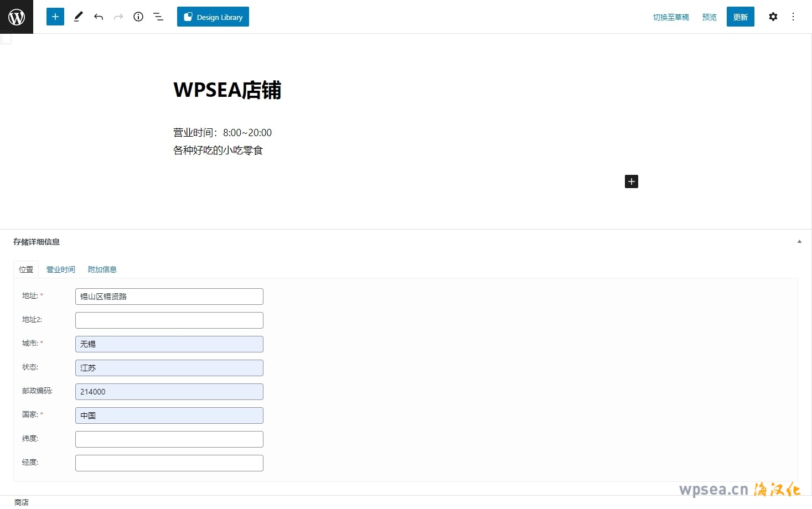This screenshot has height=509, width=812.
Task: Click the 纬度 latitude input field
Action: click(x=169, y=439)
